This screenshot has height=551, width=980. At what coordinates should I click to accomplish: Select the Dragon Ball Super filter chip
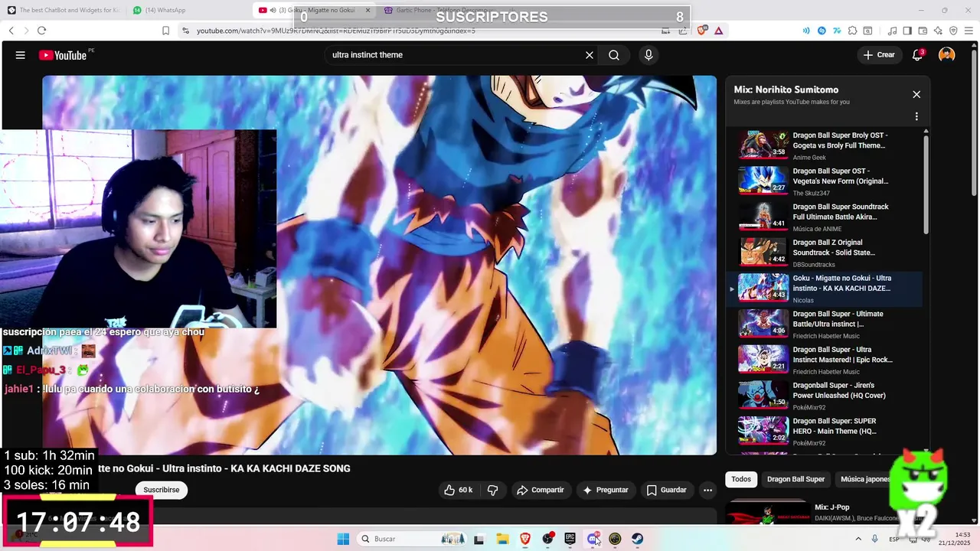(796, 479)
